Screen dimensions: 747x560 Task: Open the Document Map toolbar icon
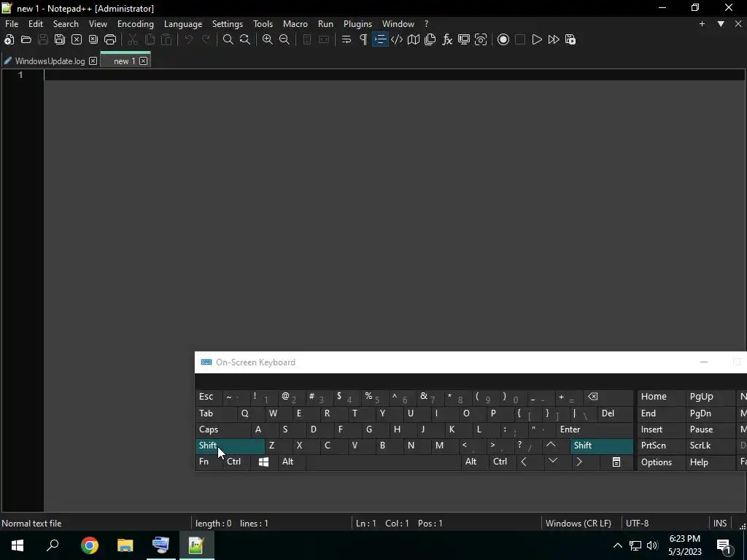[x=414, y=39]
